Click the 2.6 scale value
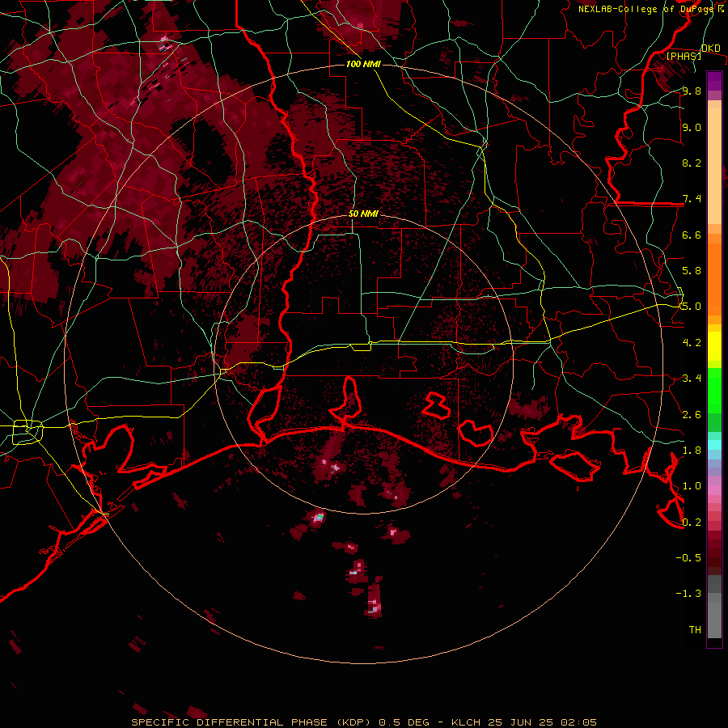This screenshot has width=728, height=728. click(692, 415)
